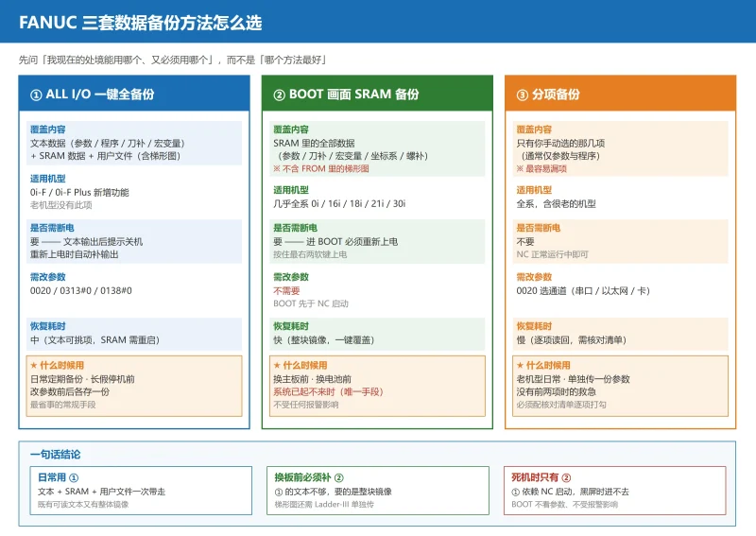Viewport: 756px width, 536px height.
Task: Select '① 的文本不够，要的是整块镜像' line
Action: point(334,492)
